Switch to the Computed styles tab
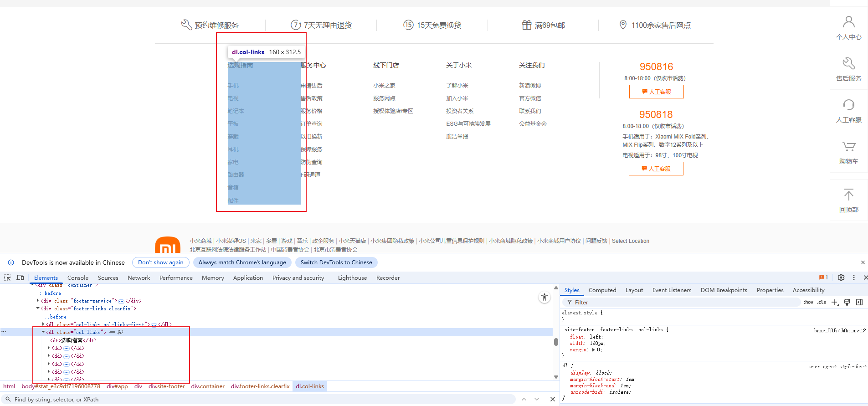Viewport: 868px width, 406px height. 602,290
